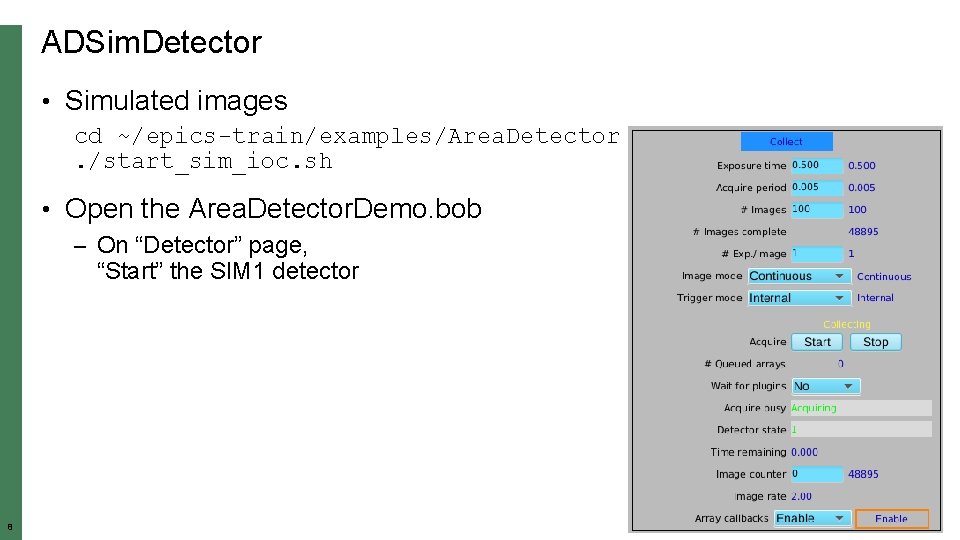Screen dimensions: 960x540
Task: Click the orange-outlined Enable readback box
Action: coord(891,518)
